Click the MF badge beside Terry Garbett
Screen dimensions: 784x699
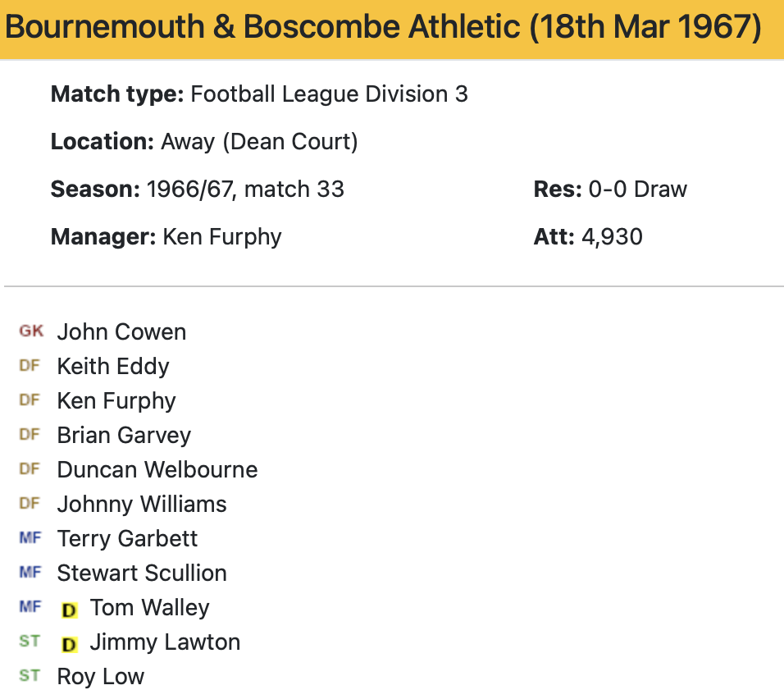pos(30,538)
